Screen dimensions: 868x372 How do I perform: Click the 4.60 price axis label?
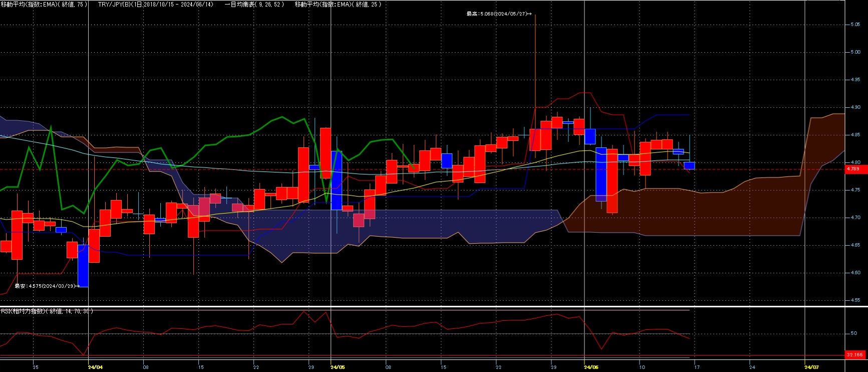pyautogui.click(x=855, y=273)
